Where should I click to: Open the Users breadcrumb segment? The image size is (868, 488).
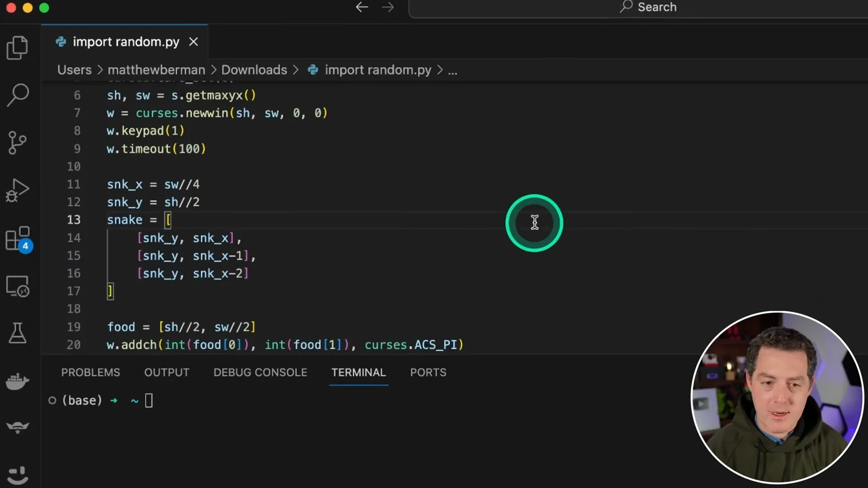(x=74, y=70)
